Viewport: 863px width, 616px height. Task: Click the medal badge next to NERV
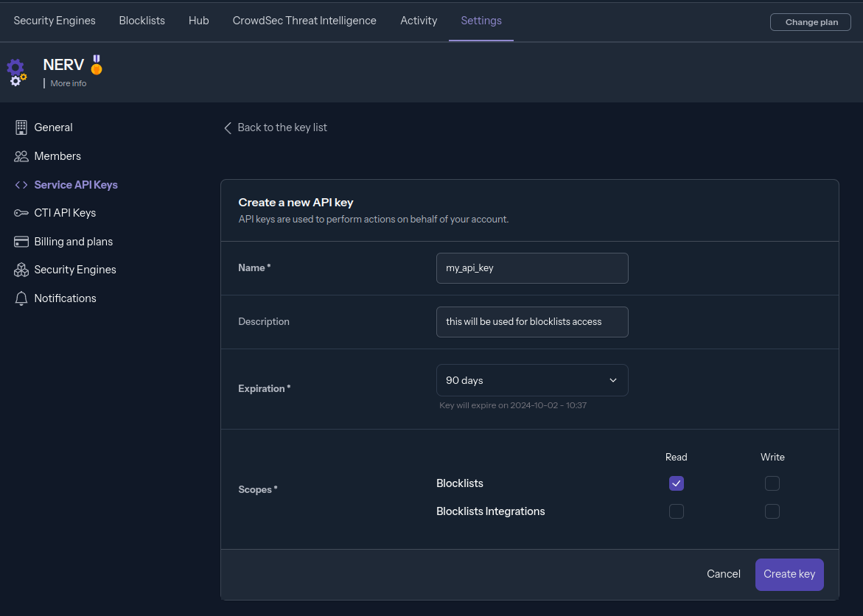click(x=96, y=65)
